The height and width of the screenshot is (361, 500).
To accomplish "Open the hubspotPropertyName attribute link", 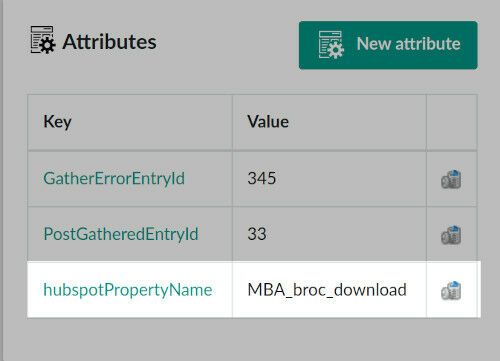I will pos(128,290).
